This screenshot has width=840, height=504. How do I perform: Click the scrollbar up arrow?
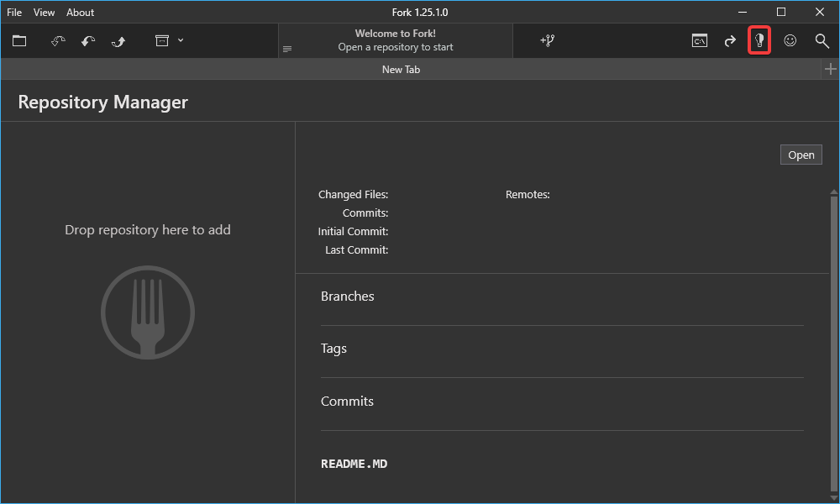[834, 192]
